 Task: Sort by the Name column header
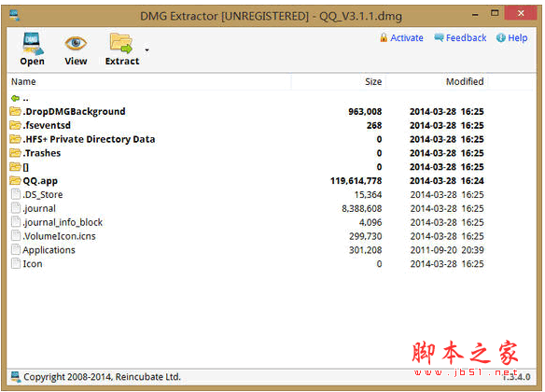[23, 82]
